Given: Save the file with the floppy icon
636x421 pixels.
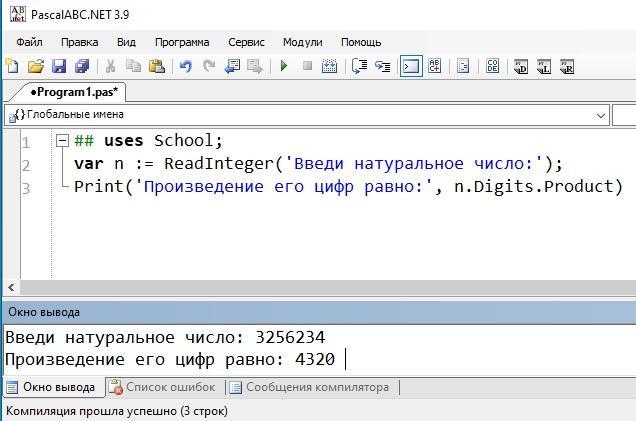Looking at the screenshot, I should point(59,66).
